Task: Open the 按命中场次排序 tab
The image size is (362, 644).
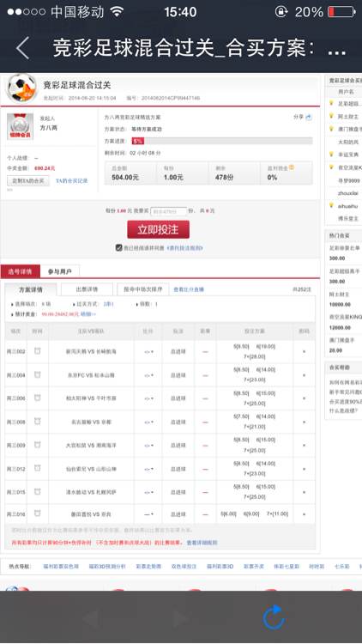Action: point(143,289)
